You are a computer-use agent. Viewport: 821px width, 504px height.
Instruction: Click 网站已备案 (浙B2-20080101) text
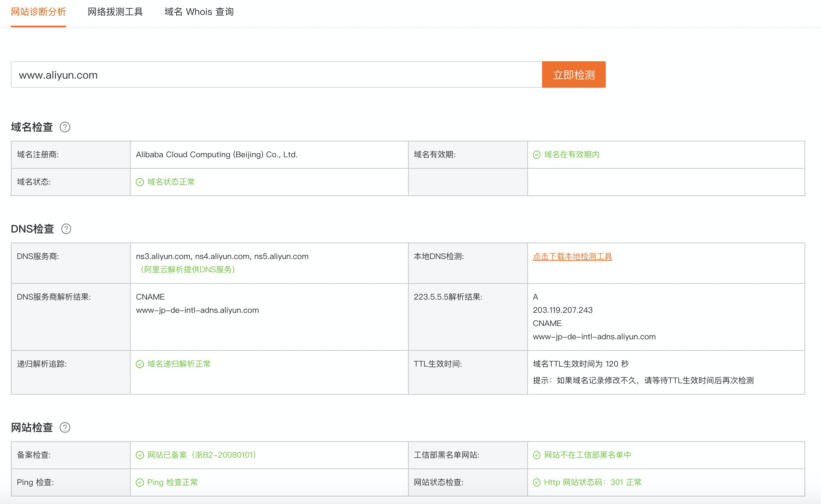tap(202, 455)
